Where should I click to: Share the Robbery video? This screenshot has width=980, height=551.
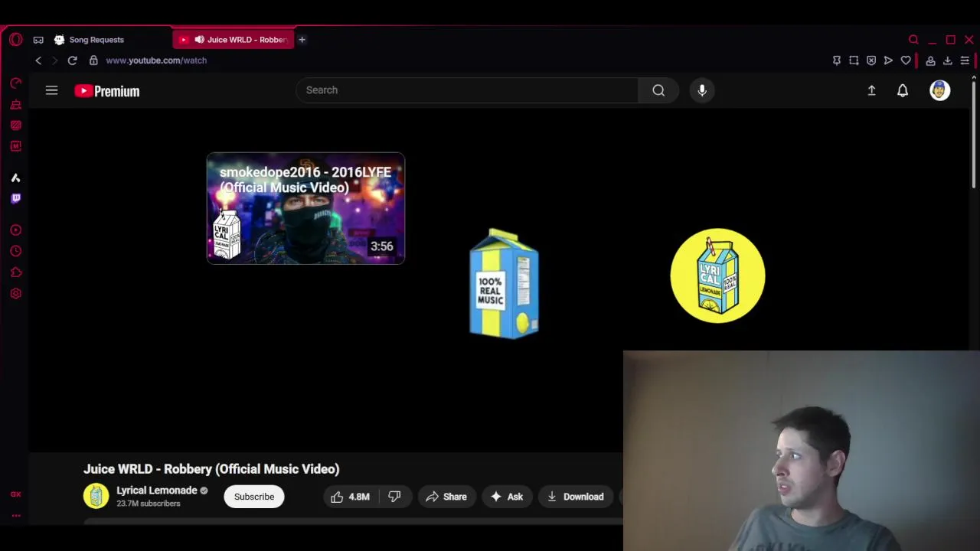[446, 497]
